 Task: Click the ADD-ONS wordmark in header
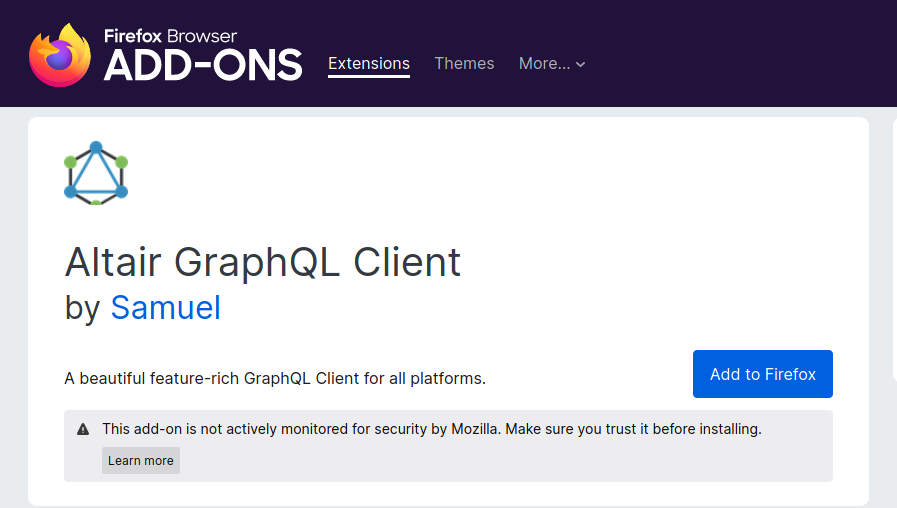pyautogui.click(x=203, y=65)
